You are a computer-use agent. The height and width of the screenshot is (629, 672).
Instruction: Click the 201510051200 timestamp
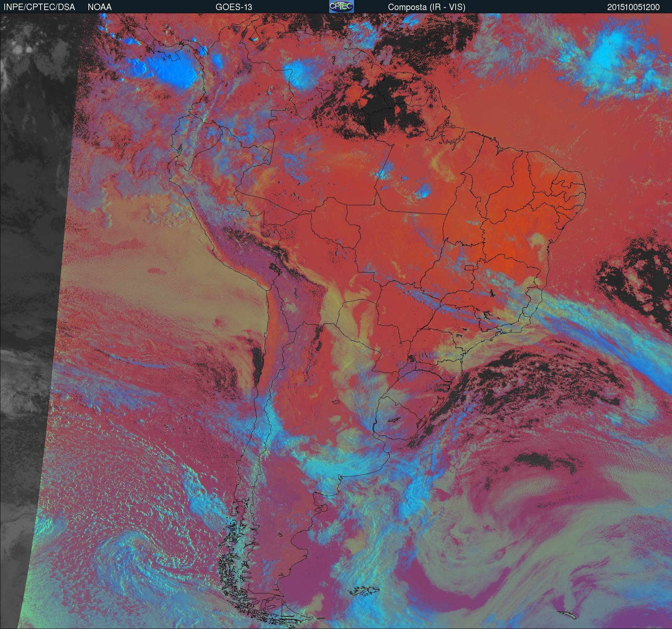633,7
